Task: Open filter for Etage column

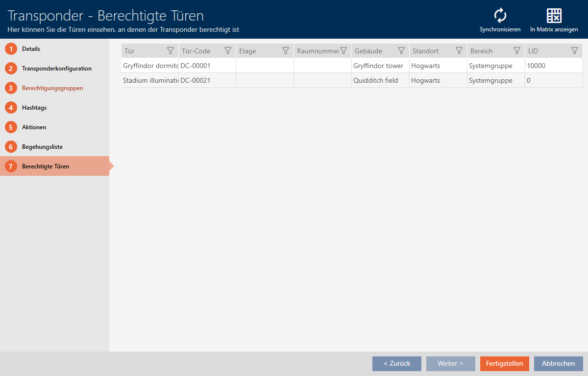Action: 286,51
